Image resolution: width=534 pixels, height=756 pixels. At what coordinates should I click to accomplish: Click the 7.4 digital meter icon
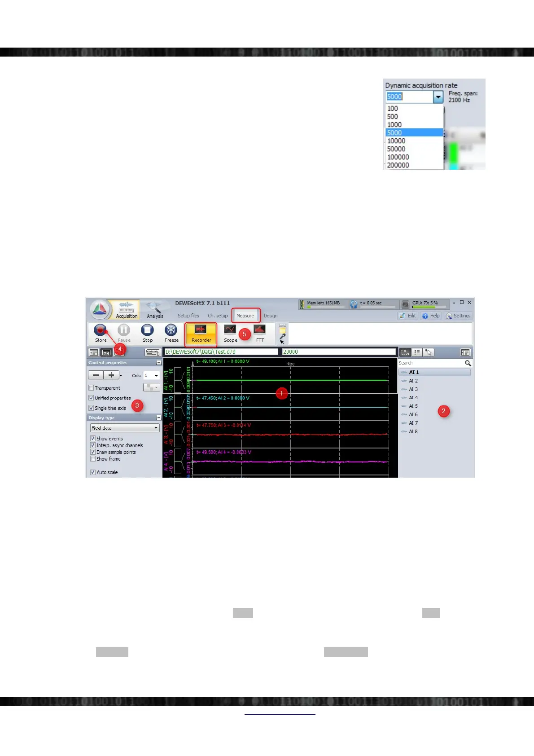(x=106, y=352)
